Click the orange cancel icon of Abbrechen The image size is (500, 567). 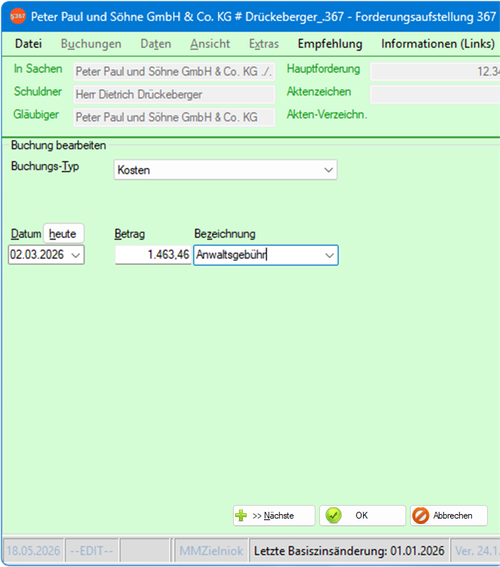421,515
